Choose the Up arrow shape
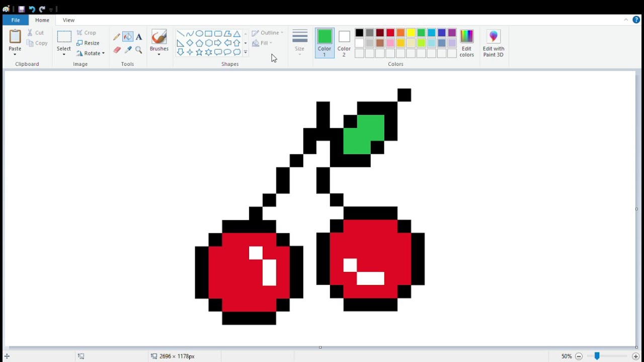 click(236, 43)
